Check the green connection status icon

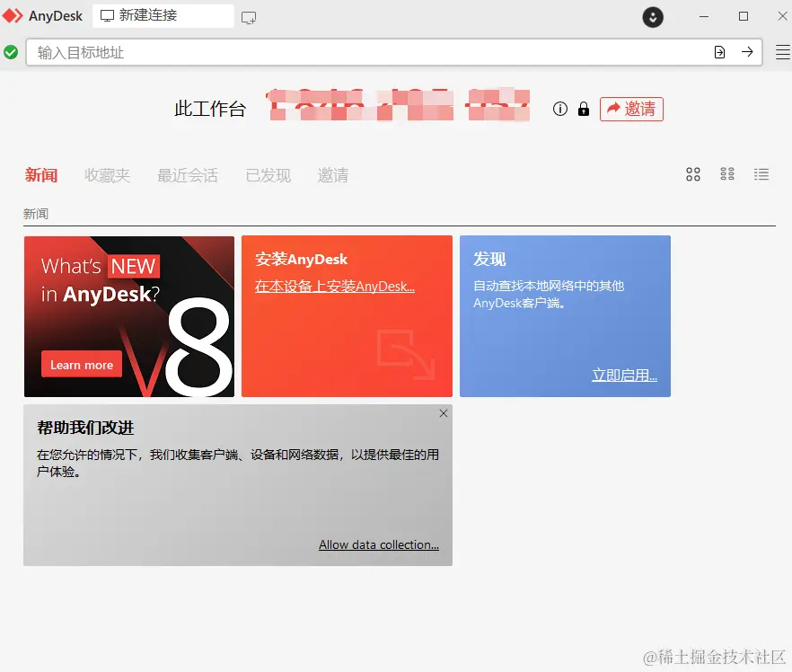11,52
